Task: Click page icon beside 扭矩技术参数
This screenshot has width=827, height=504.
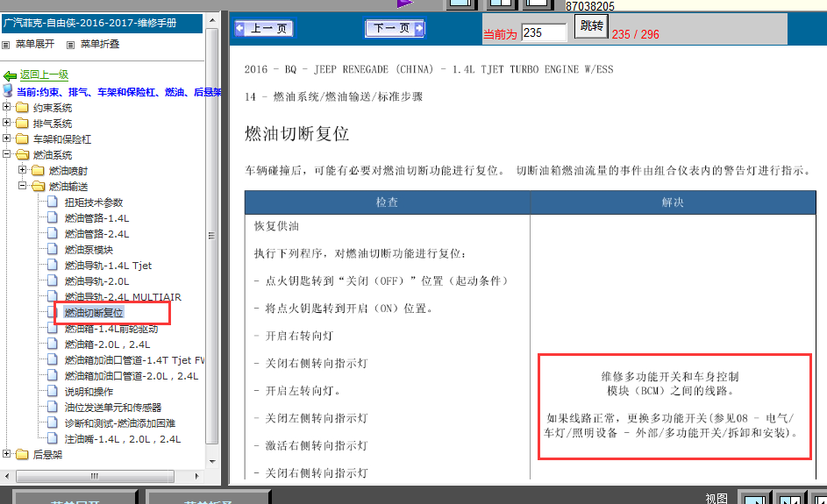Action: [x=53, y=202]
